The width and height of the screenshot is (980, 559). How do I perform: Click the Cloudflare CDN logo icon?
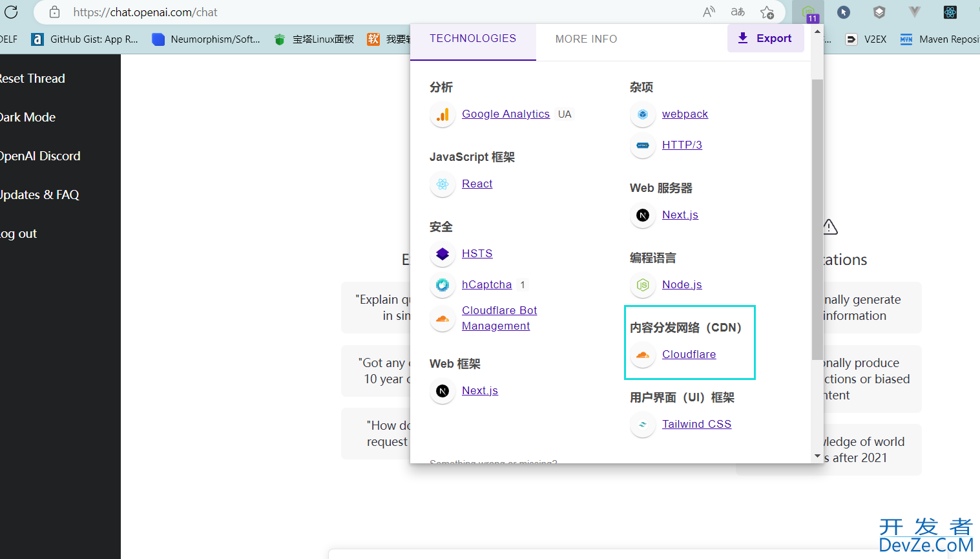pyautogui.click(x=643, y=355)
